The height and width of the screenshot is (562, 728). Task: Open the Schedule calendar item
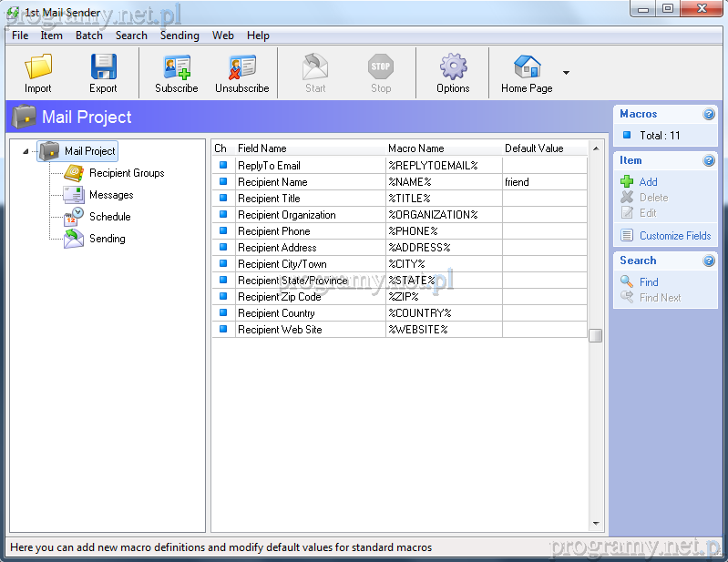pos(109,217)
